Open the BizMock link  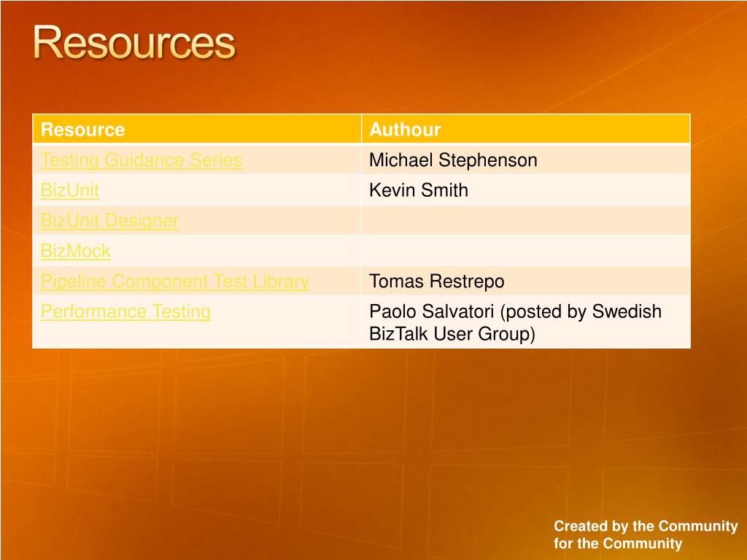[x=75, y=251]
